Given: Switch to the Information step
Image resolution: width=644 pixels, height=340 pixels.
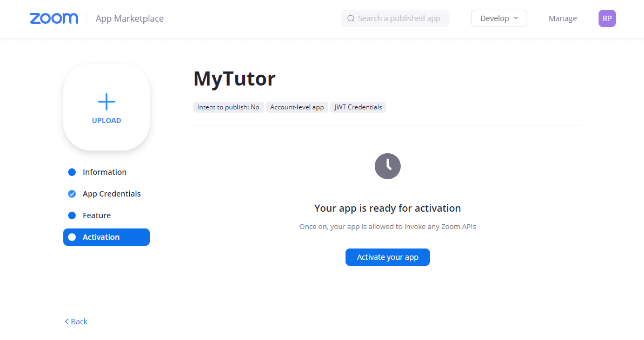Looking at the screenshot, I should click(x=104, y=172).
